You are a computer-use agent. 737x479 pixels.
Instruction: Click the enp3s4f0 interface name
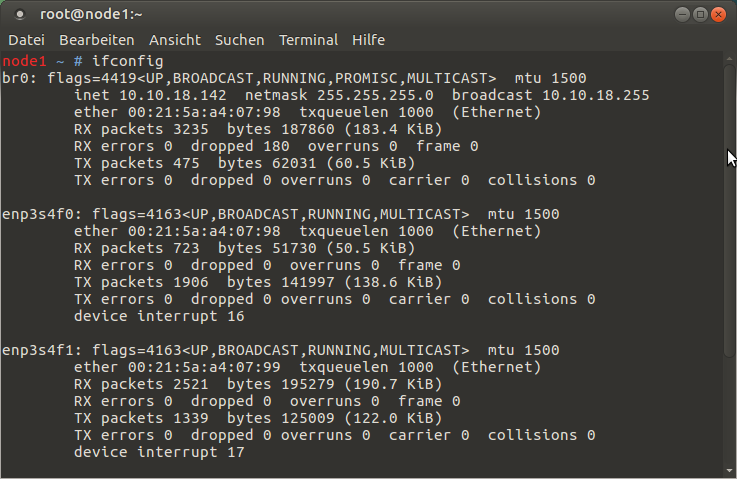(41, 214)
